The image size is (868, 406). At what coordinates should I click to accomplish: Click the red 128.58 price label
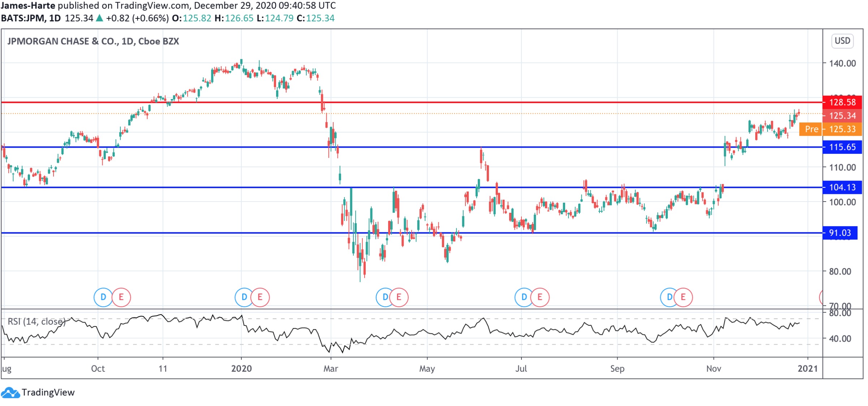(x=842, y=102)
